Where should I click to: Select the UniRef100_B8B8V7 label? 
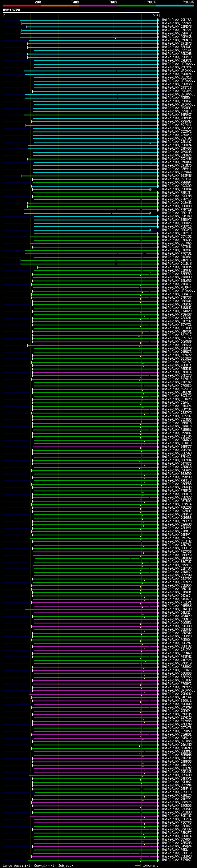(x=177, y=220)
